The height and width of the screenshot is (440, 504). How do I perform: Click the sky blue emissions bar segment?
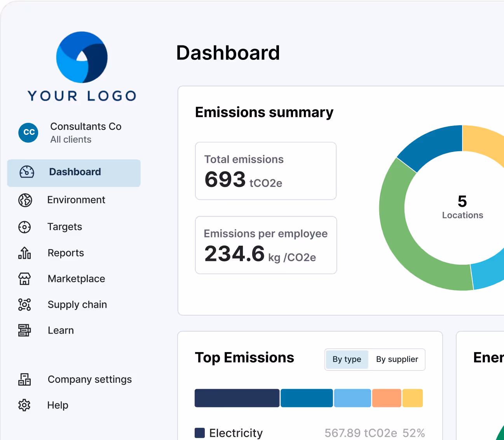point(352,398)
